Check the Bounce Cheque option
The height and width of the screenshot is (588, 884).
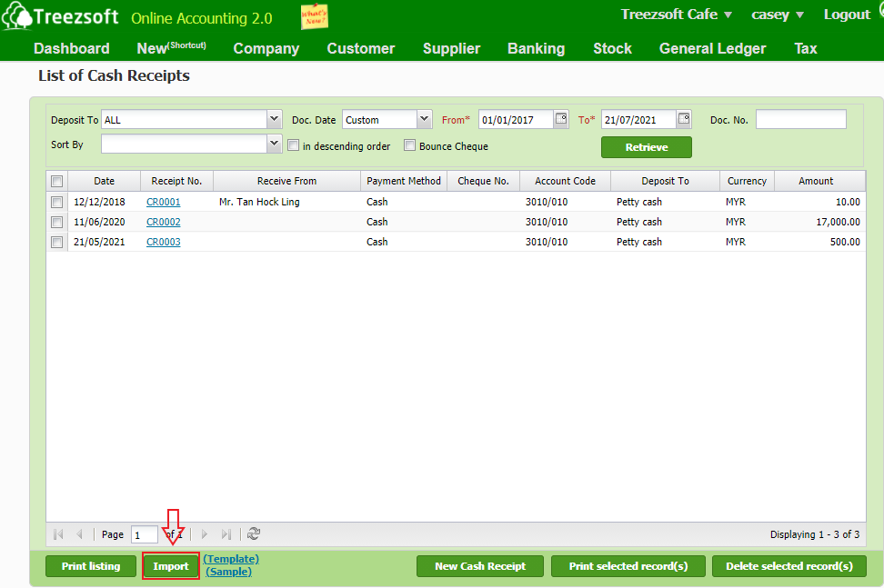(x=409, y=145)
